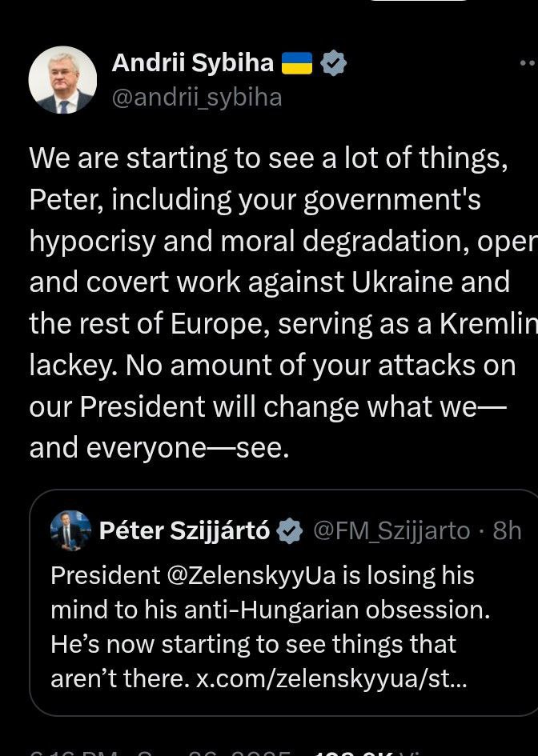
Task: Open the @FM_Szijjarto handle
Action: [x=391, y=531]
